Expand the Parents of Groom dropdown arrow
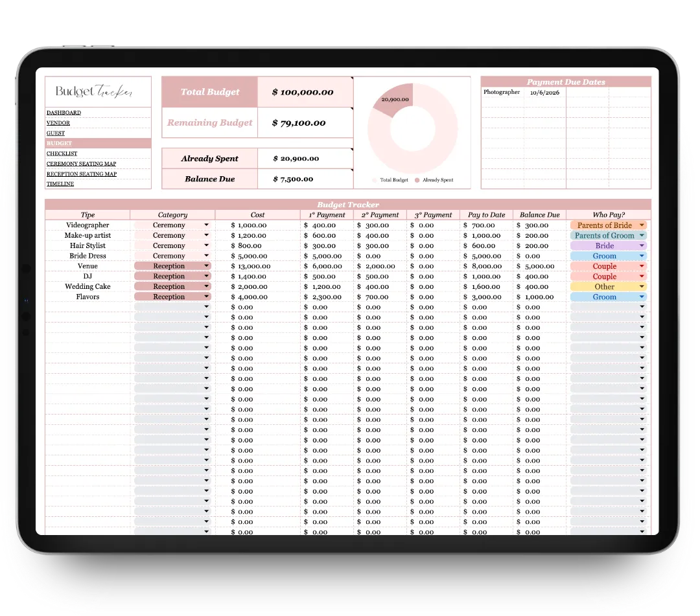The height and width of the screenshot is (616, 700). click(x=642, y=236)
